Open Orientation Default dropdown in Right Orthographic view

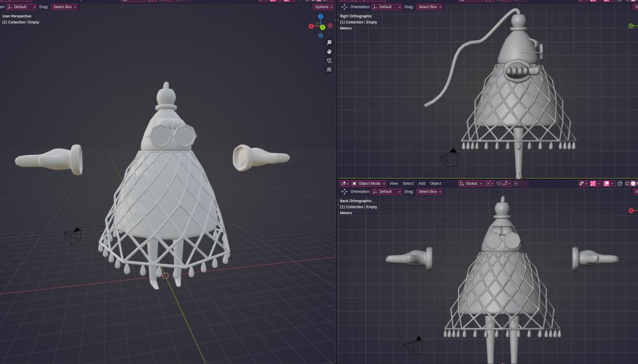[x=387, y=7]
